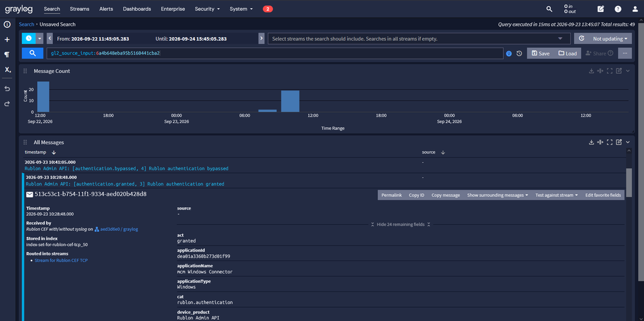This screenshot has width=644, height=321.
Task: Go to the Dashboards tab
Action: click(136, 9)
